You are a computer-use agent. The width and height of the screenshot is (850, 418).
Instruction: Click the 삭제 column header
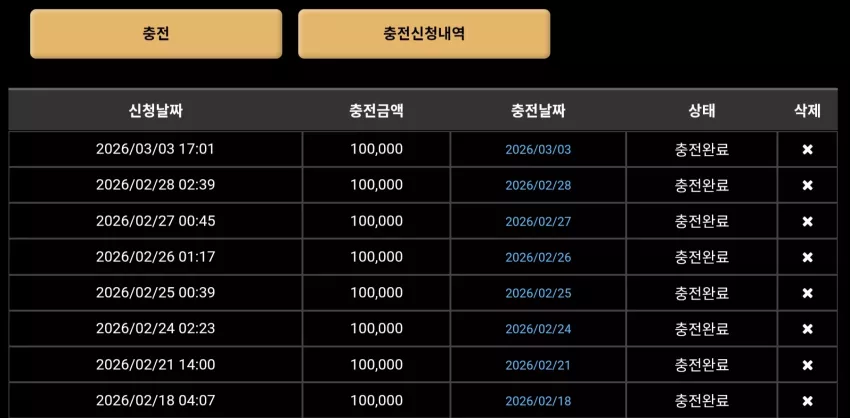(807, 111)
